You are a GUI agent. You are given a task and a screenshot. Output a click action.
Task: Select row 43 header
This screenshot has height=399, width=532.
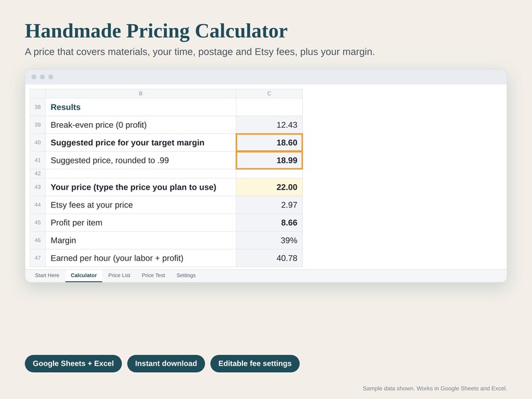[38, 187]
